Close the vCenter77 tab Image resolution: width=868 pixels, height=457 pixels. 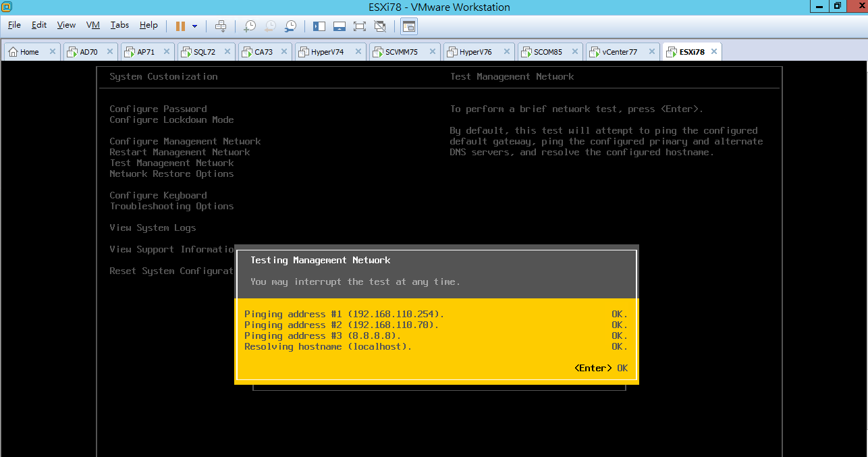point(652,52)
